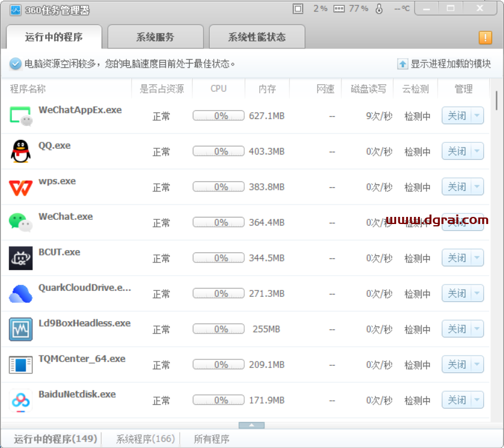
Task: Collapse panel with bottom up-arrow handle
Action: coord(251,425)
